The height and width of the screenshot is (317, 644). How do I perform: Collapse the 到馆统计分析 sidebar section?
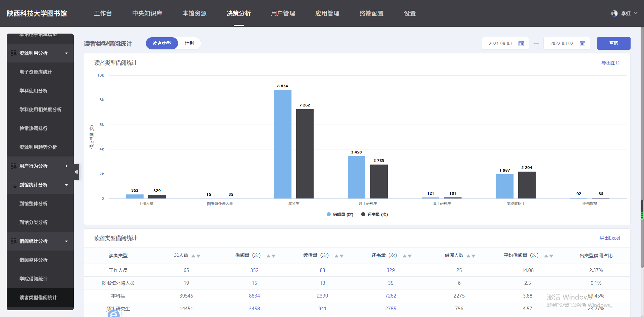(66, 185)
